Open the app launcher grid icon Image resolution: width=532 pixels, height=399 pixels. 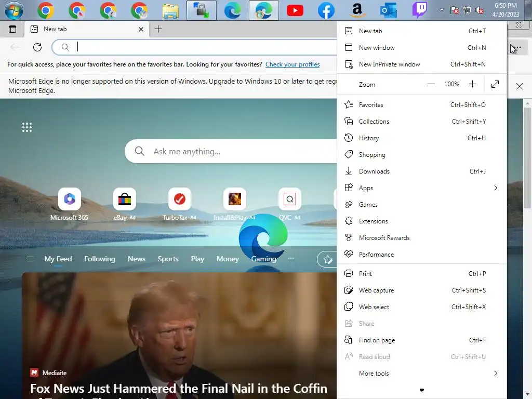coord(27,127)
